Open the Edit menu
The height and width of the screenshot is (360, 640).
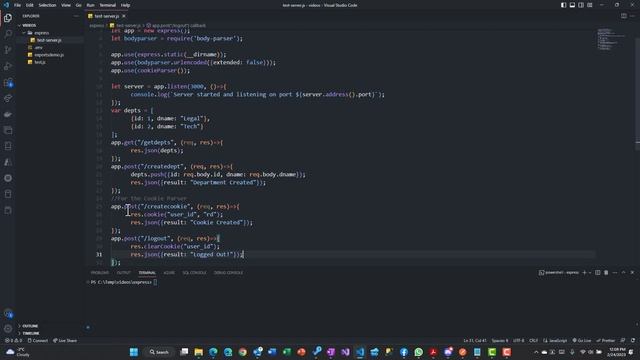pos(30,5)
